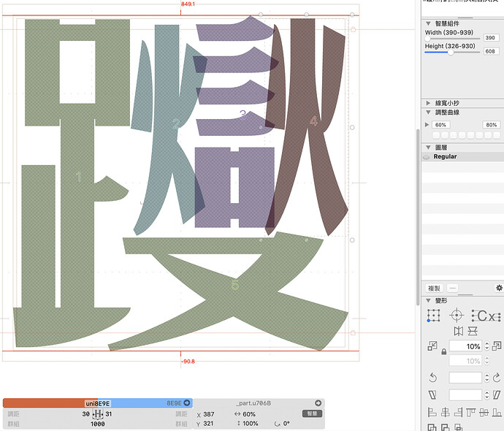504x431 pixels.
Task: Click left sidebearing value 30
Action: click(85, 414)
